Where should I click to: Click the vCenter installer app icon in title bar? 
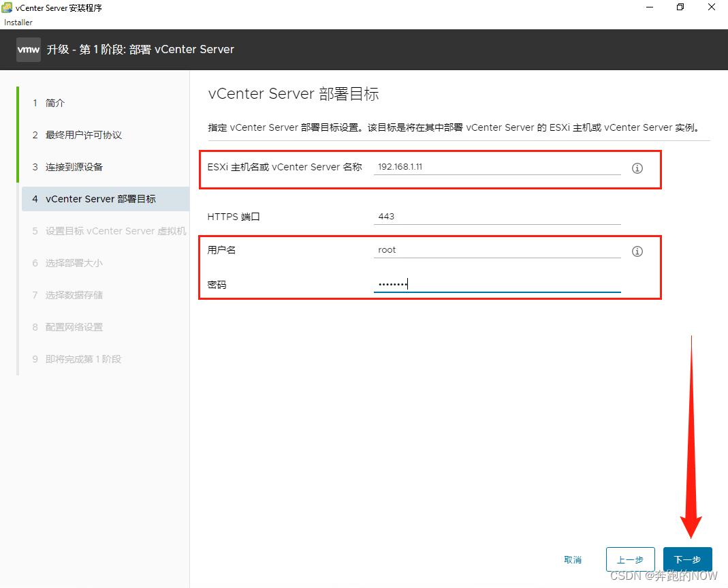coord(7,7)
